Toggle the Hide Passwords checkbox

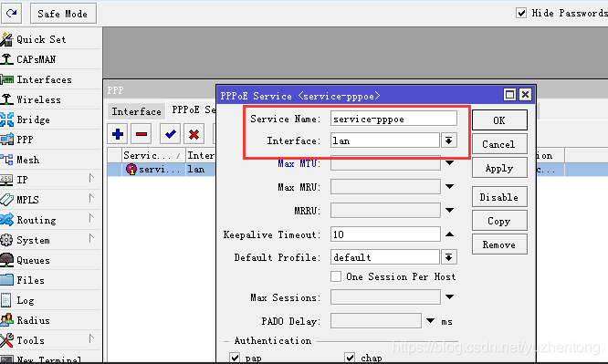pyautogui.click(x=521, y=13)
